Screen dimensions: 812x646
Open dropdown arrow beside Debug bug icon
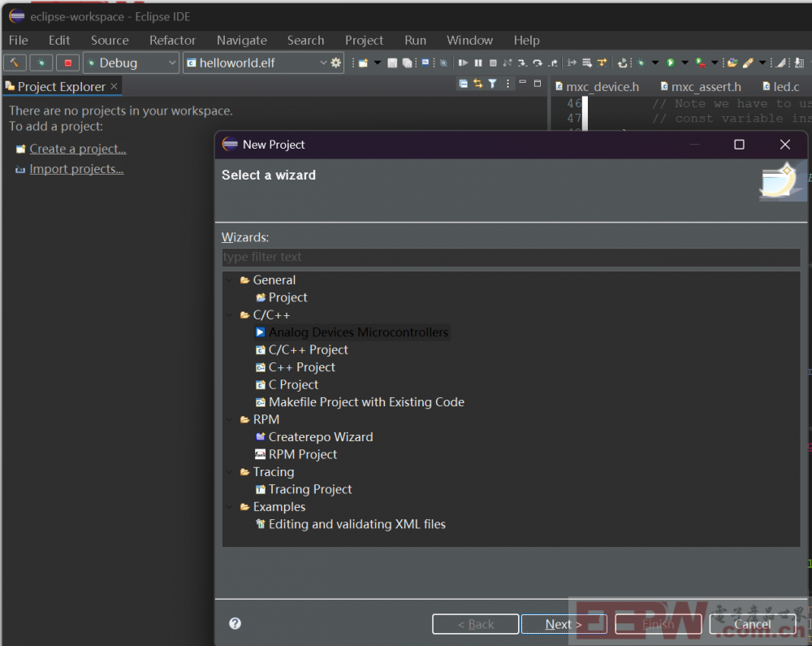[655, 63]
